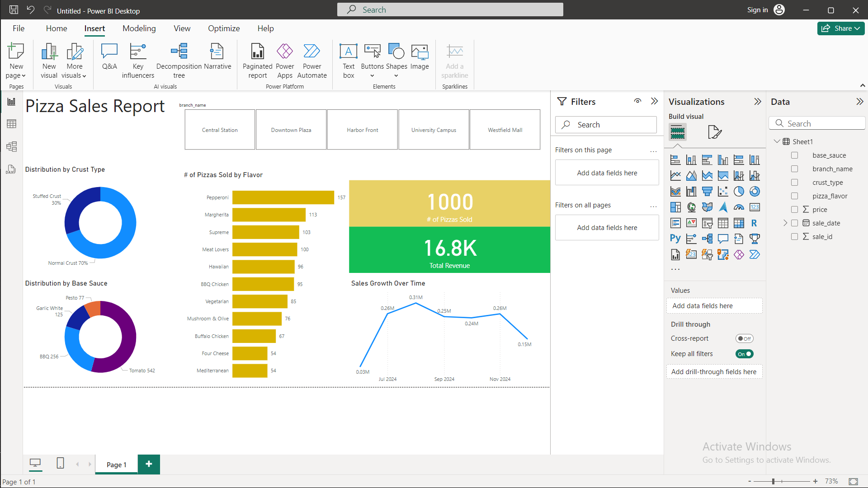Switch to the View ribbon tab
This screenshot has width=868, height=488.
182,28
